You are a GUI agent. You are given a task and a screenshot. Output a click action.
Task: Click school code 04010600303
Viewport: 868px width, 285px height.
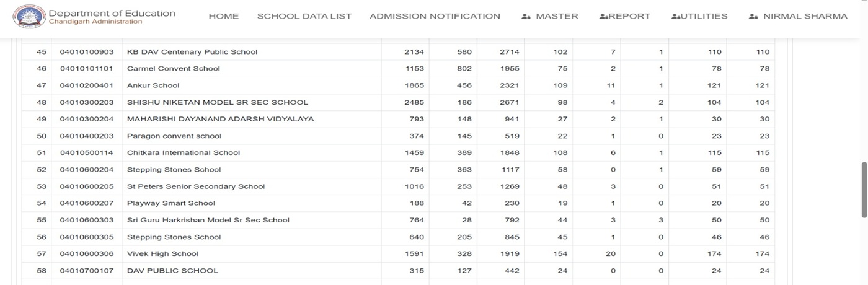click(x=87, y=220)
